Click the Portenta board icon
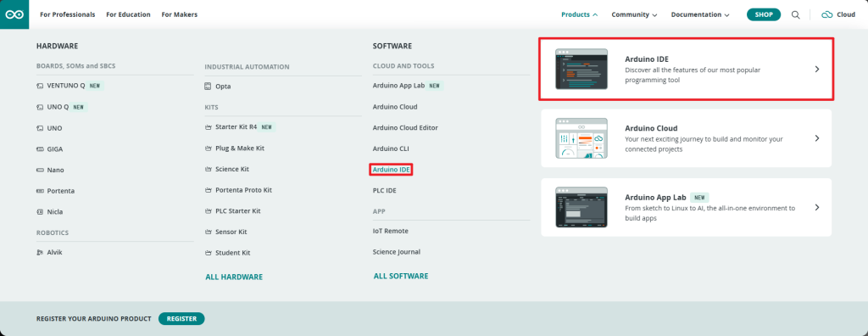The width and height of the screenshot is (868, 336). coord(40,191)
